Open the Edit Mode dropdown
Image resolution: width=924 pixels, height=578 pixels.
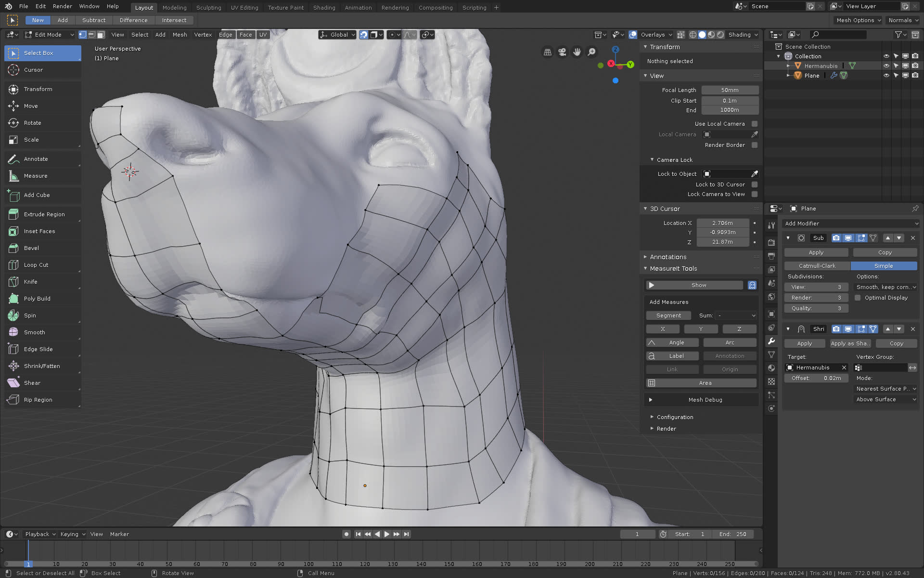[49, 35]
